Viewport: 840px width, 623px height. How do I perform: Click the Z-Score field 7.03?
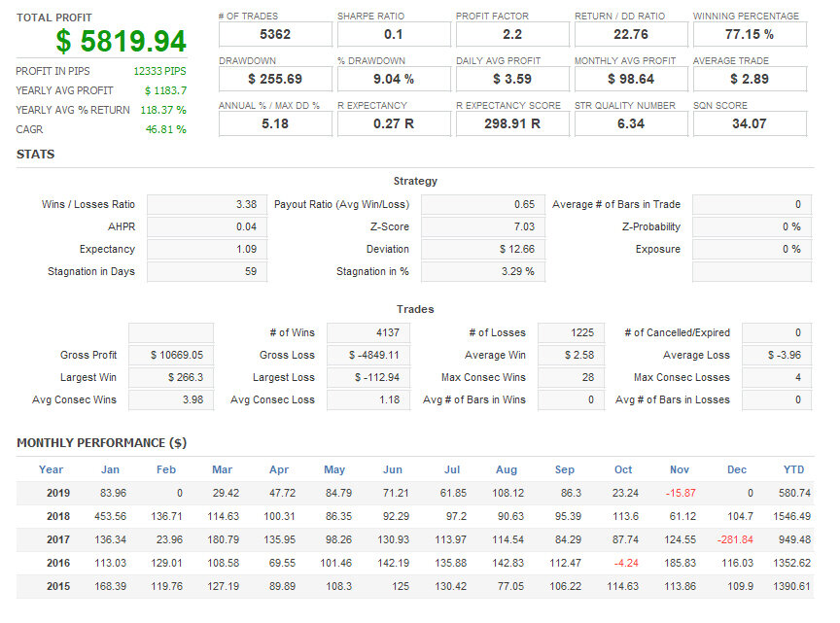point(483,226)
